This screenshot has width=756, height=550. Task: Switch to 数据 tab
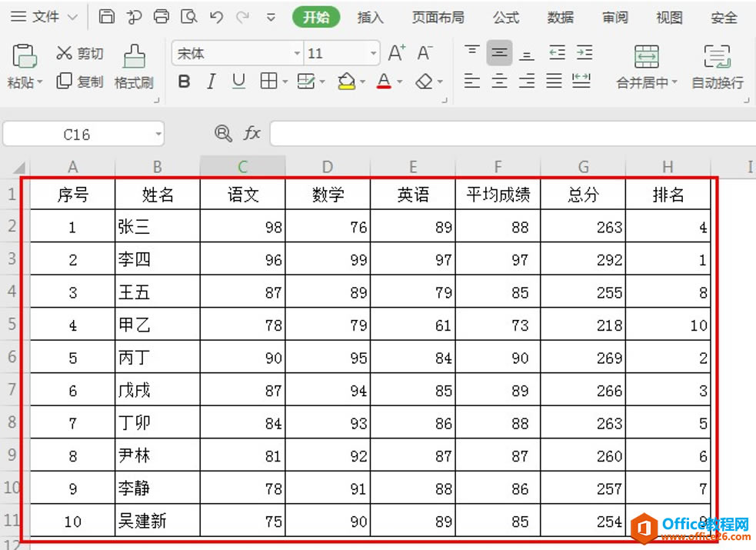pyautogui.click(x=560, y=18)
